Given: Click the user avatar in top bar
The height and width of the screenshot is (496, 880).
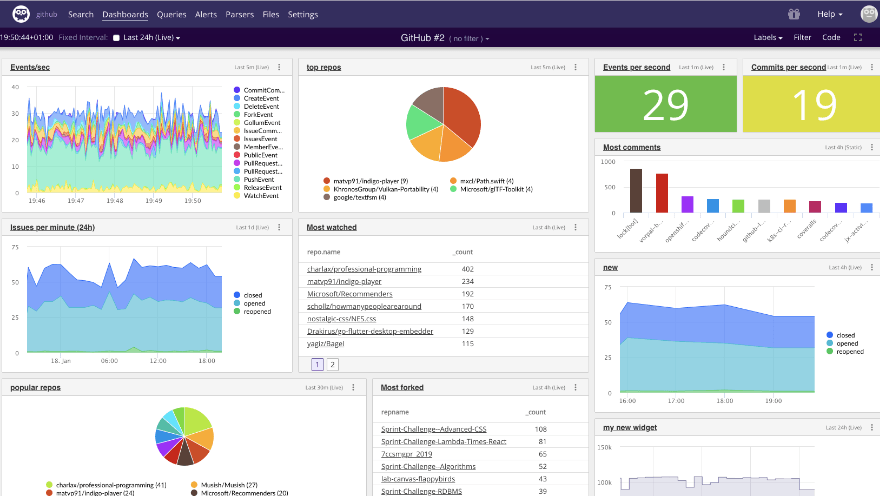Looking at the screenshot, I should click(868, 14).
